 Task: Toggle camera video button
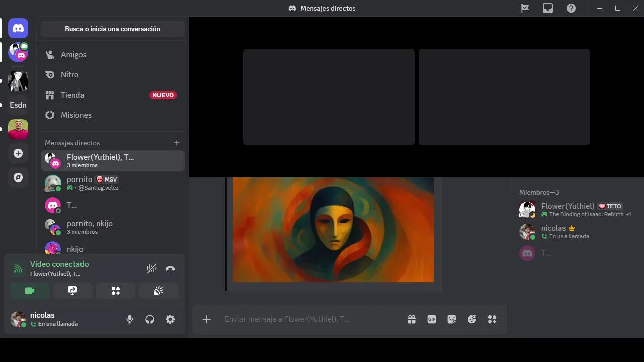coord(30,291)
